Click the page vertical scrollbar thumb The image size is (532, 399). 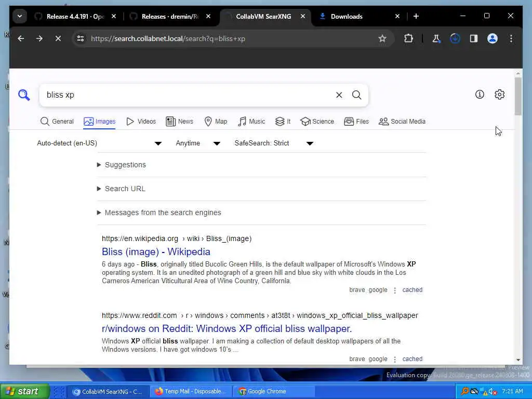point(518,96)
